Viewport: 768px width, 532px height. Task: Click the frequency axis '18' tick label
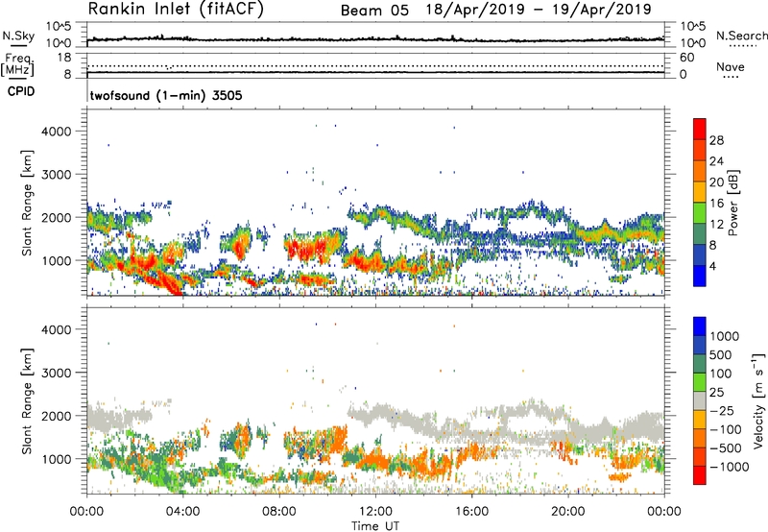coord(64,58)
